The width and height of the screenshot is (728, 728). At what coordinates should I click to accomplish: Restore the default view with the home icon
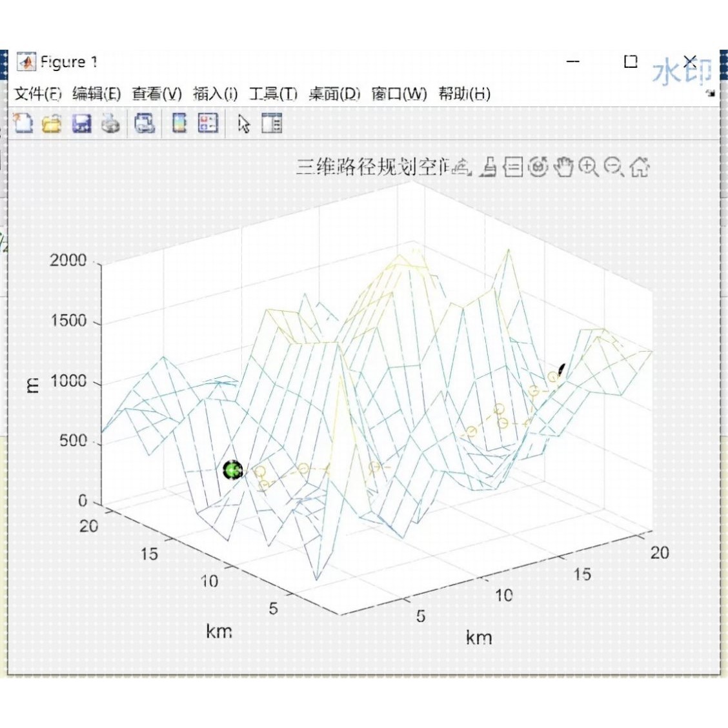click(640, 169)
